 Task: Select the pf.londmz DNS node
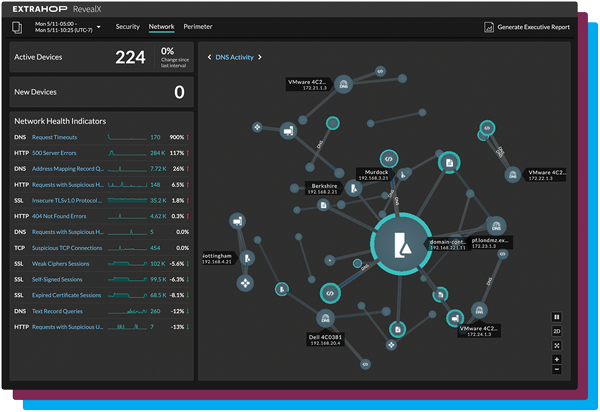click(x=496, y=226)
